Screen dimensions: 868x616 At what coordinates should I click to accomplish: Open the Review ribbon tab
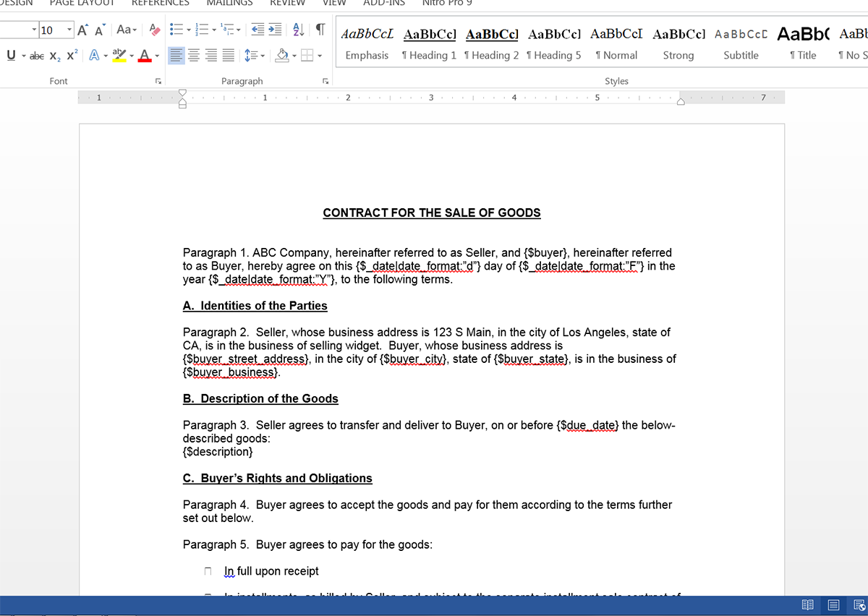pyautogui.click(x=288, y=3)
